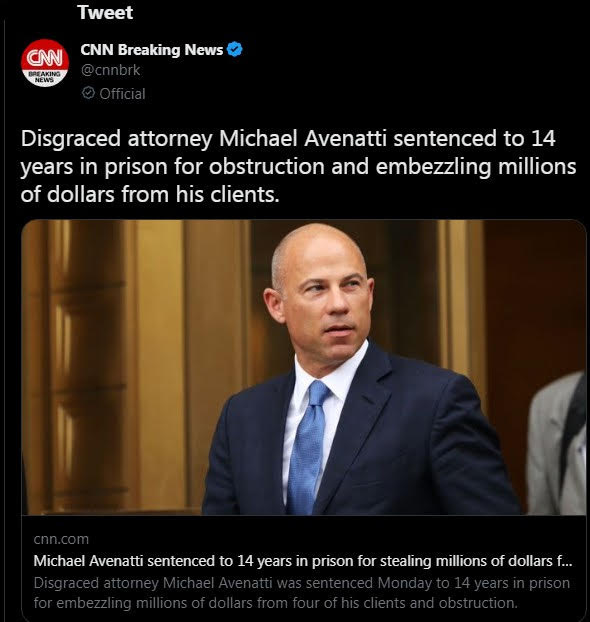Click the gray-suited person at the photo's edge
Screen dimensions: 590x622
557,444
